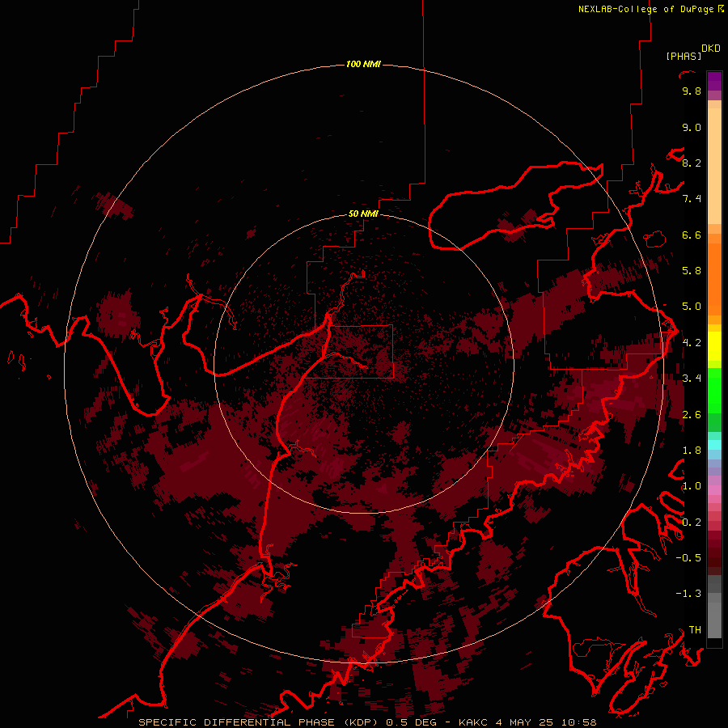This screenshot has height=728, width=728.
Task: Click the NEXLAB-College of DuPage label
Action: (x=646, y=9)
